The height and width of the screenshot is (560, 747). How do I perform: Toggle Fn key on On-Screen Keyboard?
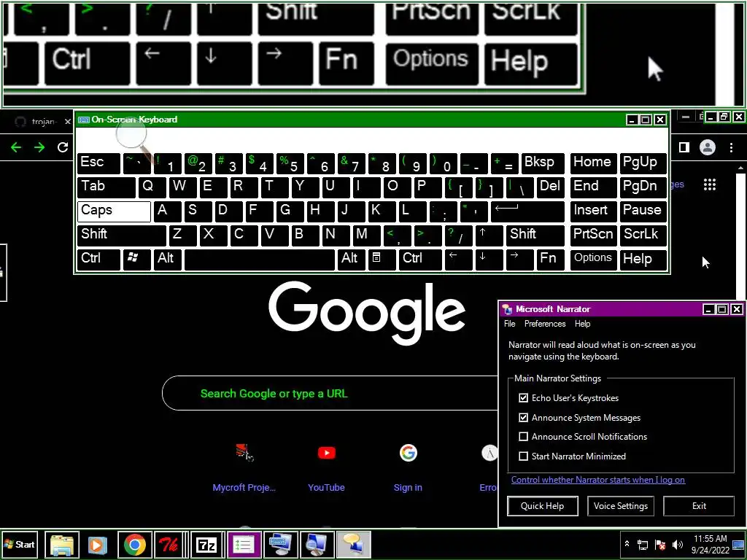(550, 260)
